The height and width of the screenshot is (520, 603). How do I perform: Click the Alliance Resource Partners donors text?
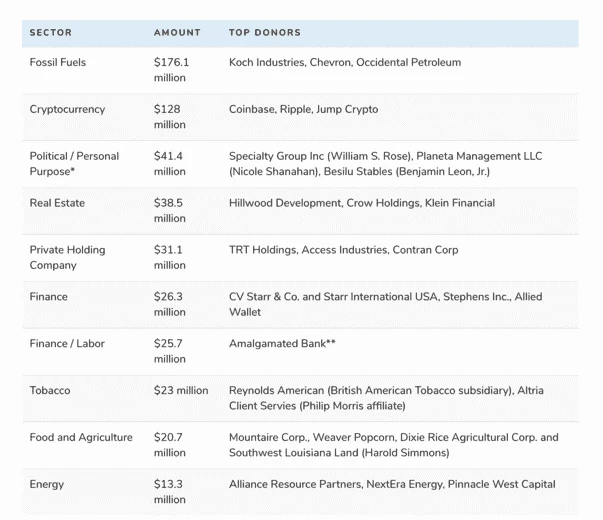(392, 485)
